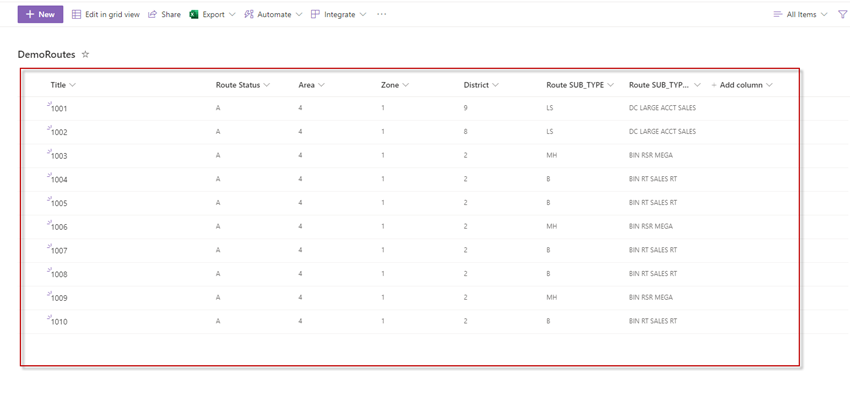Select the row for item 1010
850x406 pixels.
click(410, 321)
